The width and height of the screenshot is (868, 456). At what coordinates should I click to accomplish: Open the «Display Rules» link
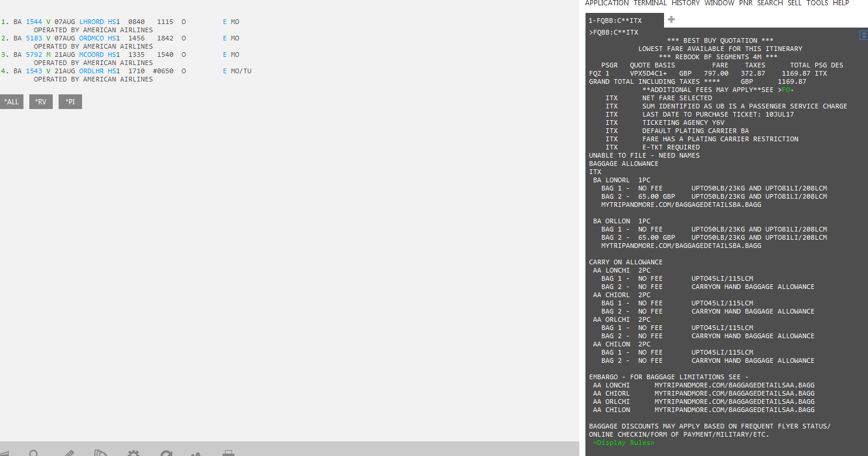pos(624,443)
